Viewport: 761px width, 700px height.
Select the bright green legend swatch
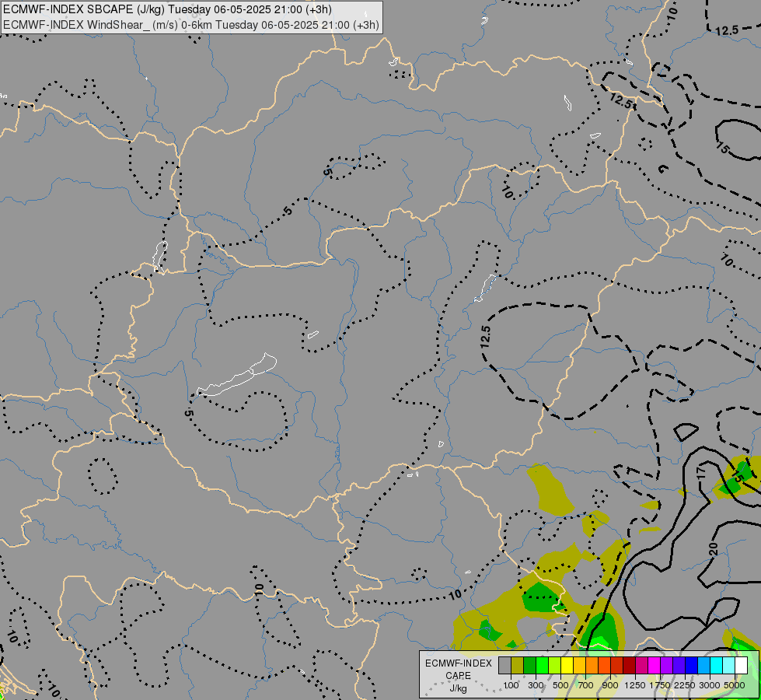tap(542, 665)
